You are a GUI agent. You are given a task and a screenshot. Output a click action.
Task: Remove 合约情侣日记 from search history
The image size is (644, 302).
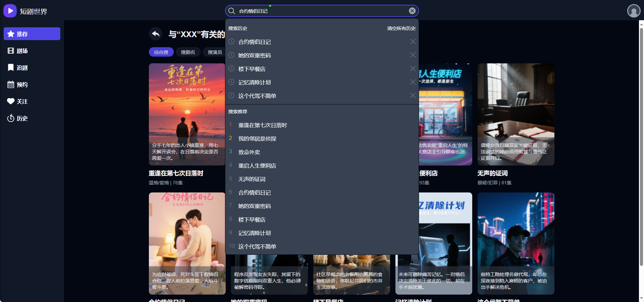[413, 42]
